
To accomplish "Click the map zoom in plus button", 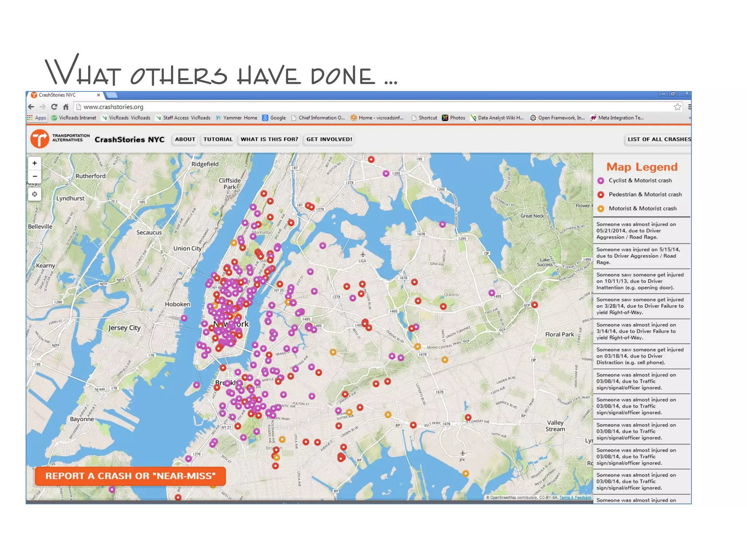I will [35, 163].
